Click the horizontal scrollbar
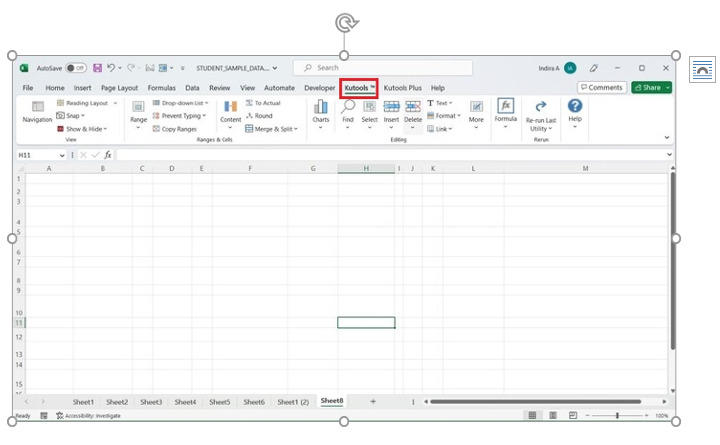The width and height of the screenshot is (720, 445). coord(535,401)
